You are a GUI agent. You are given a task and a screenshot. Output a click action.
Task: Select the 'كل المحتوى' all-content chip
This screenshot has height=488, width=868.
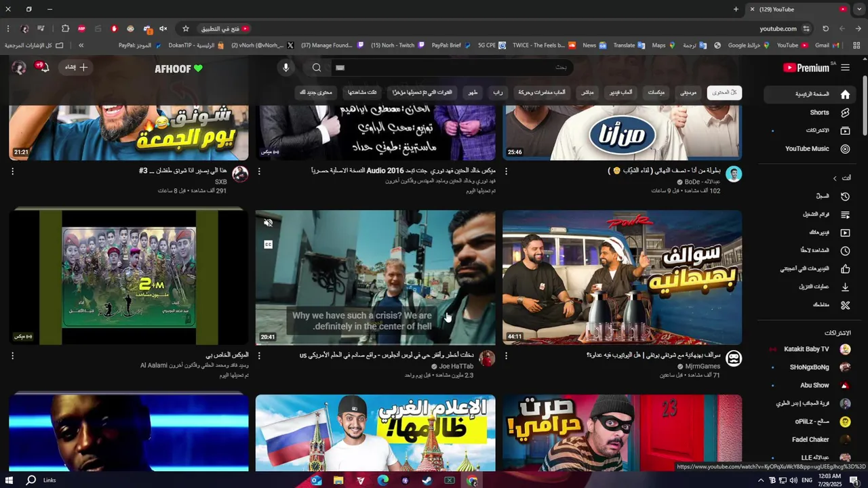pos(724,93)
